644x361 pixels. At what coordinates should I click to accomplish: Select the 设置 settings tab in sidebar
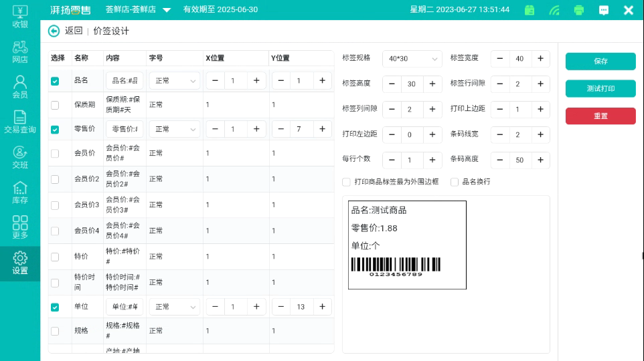[20, 263]
